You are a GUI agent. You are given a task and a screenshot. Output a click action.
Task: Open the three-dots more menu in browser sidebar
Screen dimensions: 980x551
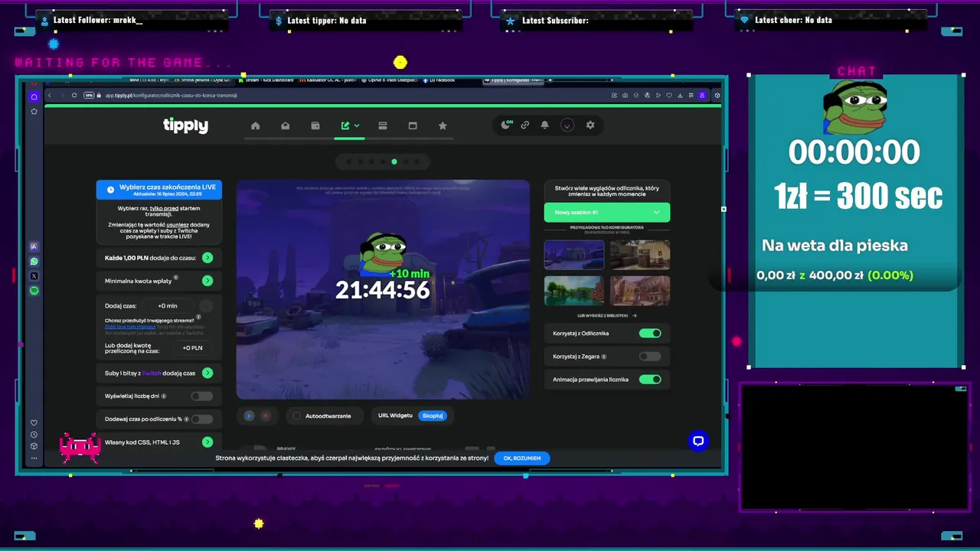(34, 458)
